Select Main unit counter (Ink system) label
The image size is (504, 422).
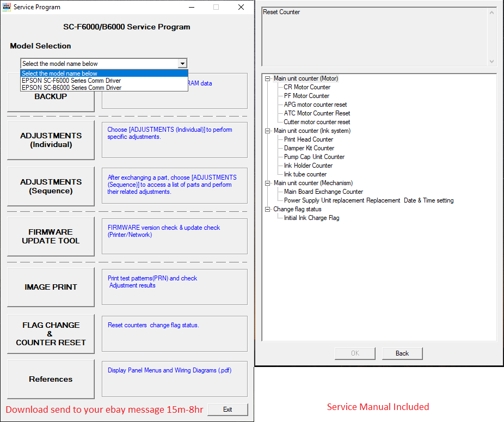click(x=312, y=131)
